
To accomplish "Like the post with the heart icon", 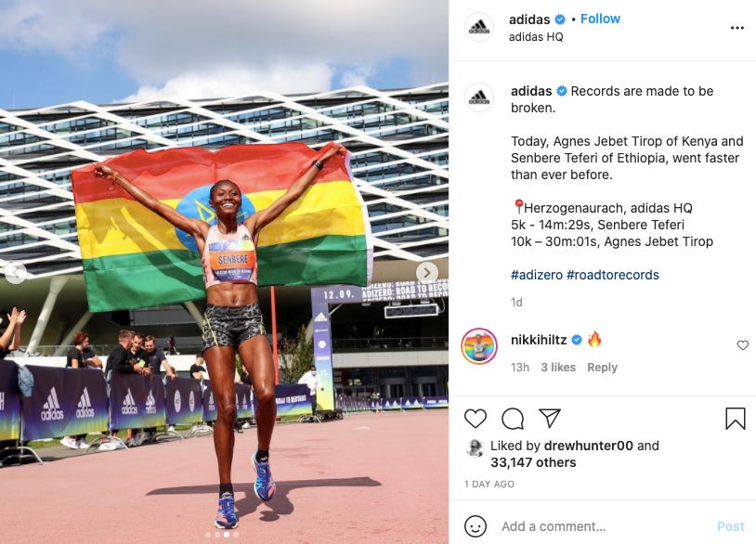I will (x=476, y=419).
